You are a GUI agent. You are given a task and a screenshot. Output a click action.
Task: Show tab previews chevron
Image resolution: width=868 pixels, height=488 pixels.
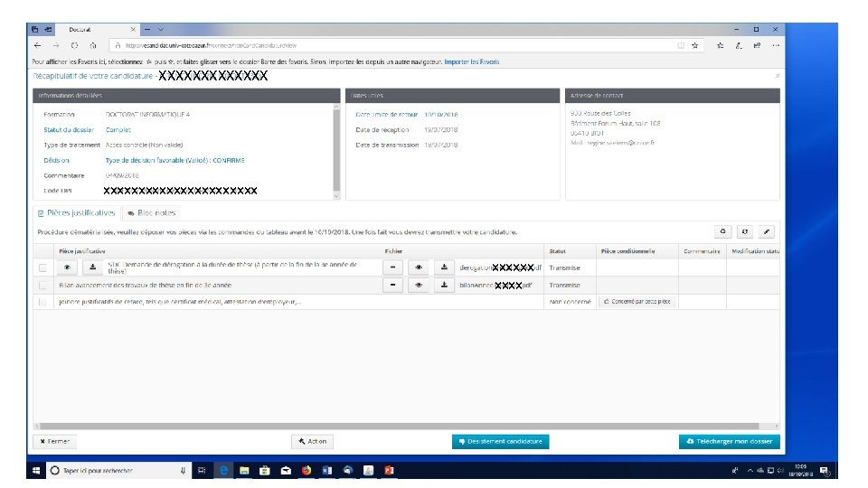click(x=161, y=29)
